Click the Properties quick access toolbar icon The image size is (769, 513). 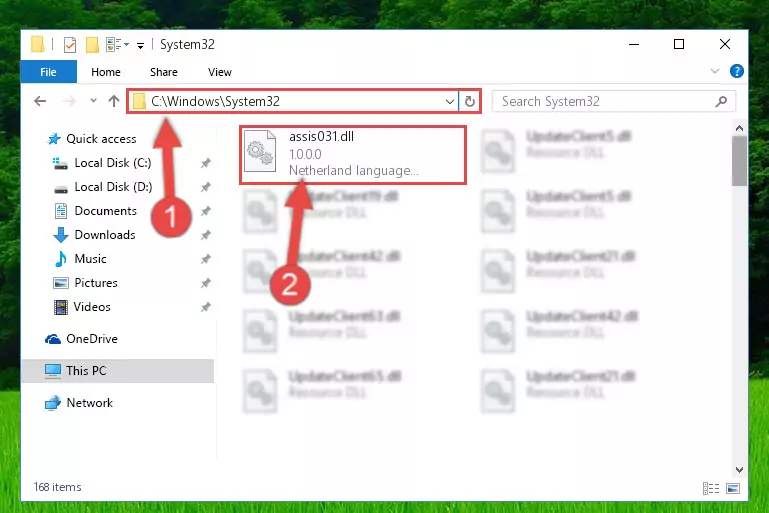pyautogui.click(x=70, y=45)
